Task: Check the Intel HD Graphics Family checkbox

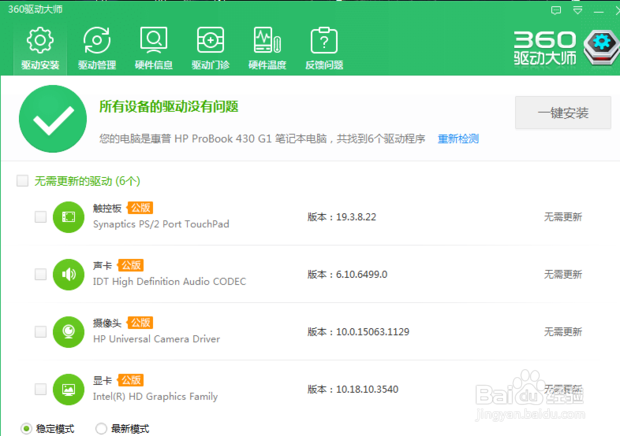Action: pyautogui.click(x=41, y=389)
